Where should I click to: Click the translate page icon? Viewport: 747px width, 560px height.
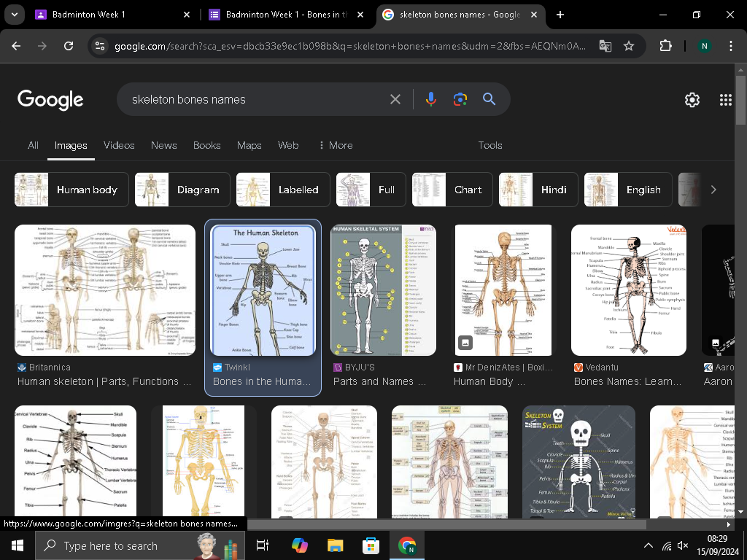click(605, 46)
